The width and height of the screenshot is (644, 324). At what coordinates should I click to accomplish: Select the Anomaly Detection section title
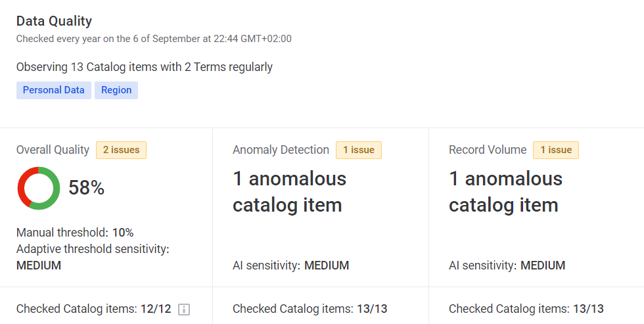click(281, 150)
